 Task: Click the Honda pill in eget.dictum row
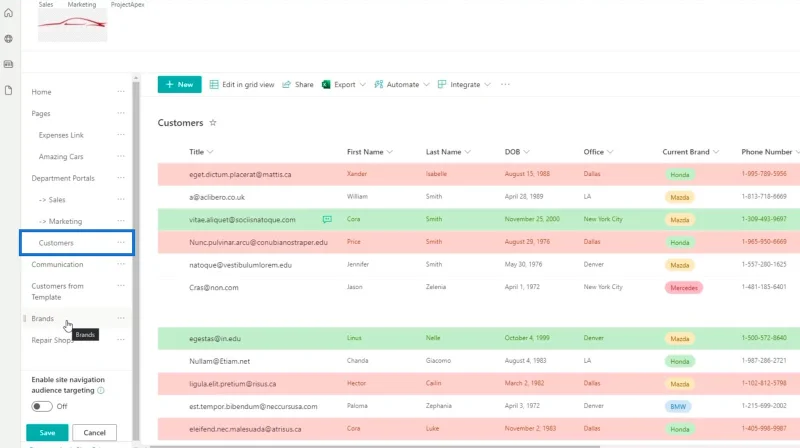(x=680, y=175)
